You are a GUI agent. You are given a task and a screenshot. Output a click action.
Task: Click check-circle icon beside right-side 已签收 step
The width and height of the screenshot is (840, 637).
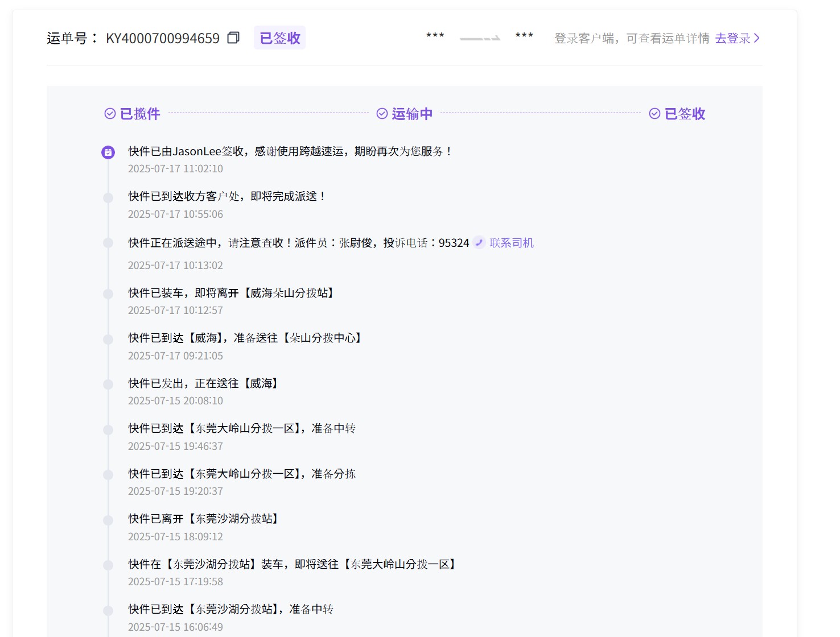[x=654, y=114]
